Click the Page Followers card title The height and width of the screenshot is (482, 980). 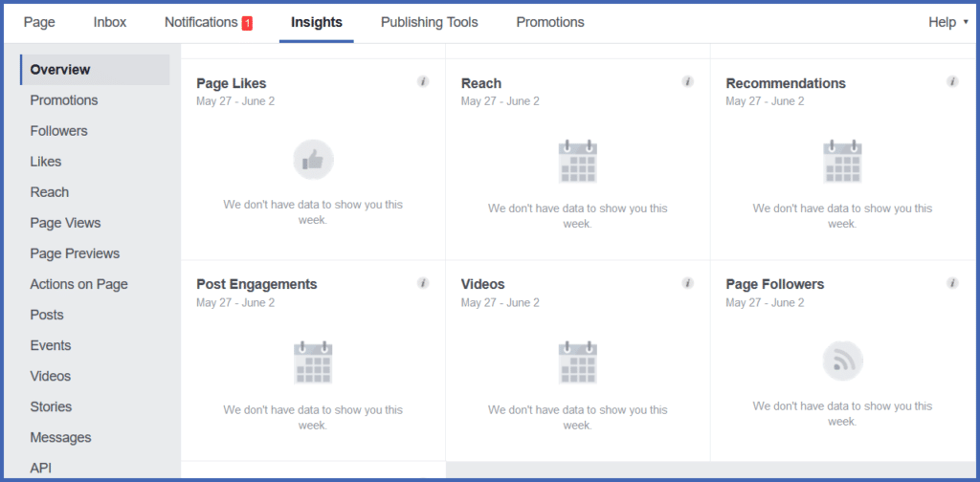775,284
